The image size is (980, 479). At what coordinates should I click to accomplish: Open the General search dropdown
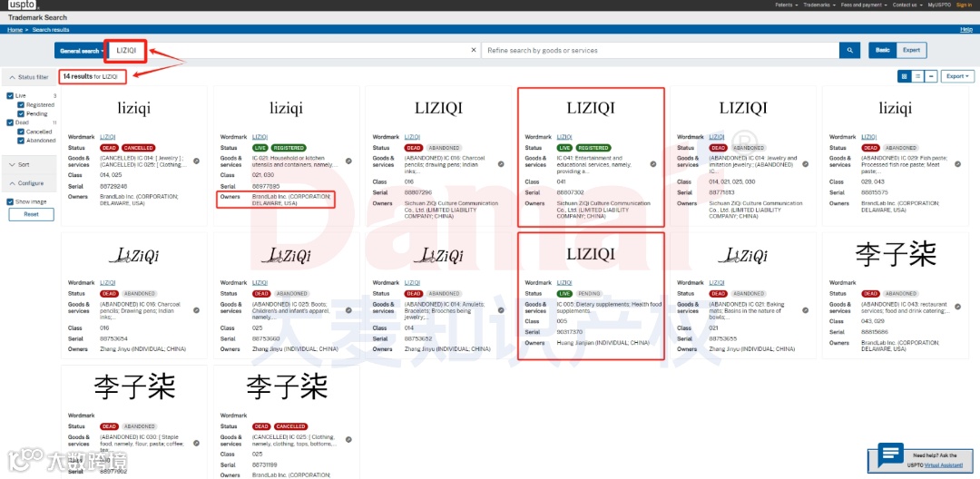click(82, 51)
